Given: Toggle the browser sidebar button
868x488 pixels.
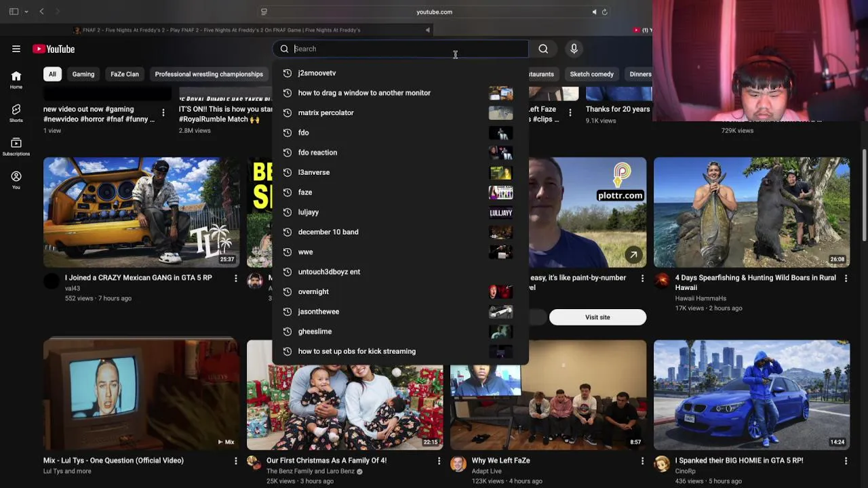Looking at the screenshot, I should (14, 12).
